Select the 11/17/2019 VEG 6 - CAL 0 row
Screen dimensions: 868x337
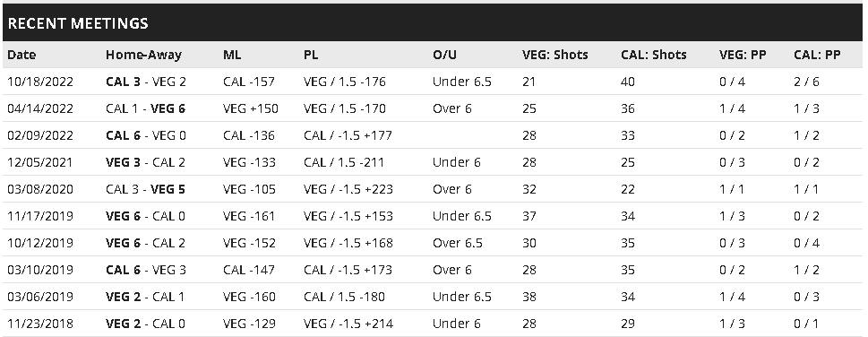click(x=433, y=216)
